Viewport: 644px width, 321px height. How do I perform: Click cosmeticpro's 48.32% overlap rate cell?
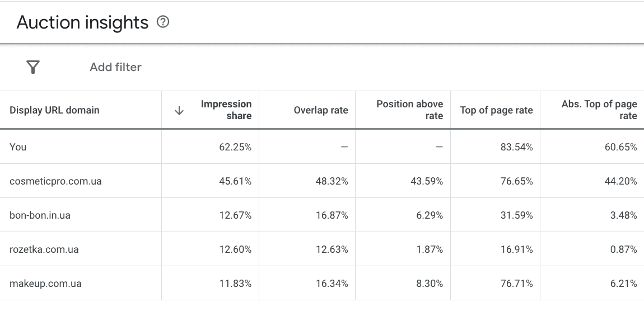[332, 181]
